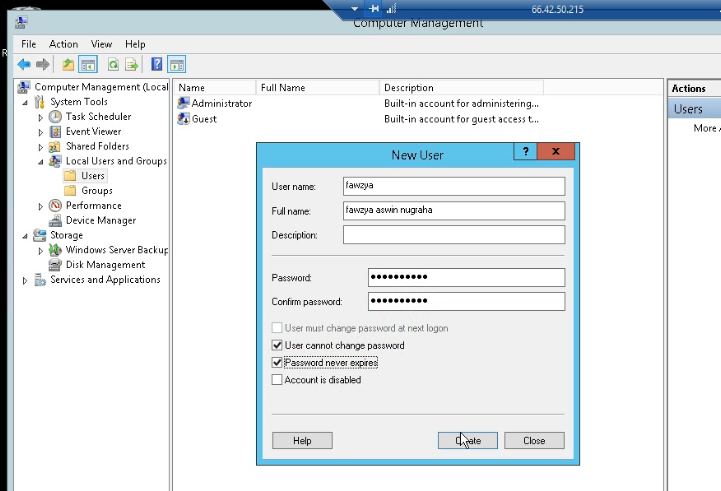
Task: Click the Back arrow toolbar icon
Action: click(x=24, y=65)
